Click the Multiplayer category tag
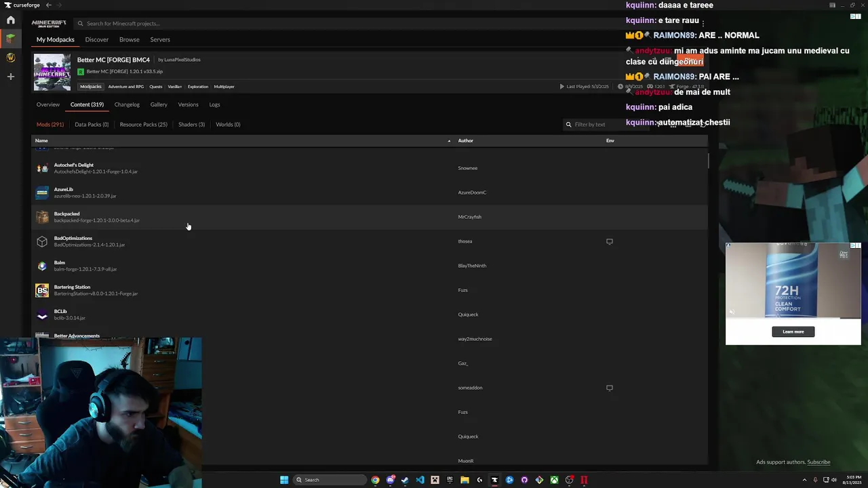Screen dimensions: 868x488 click(x=224, y=87)
